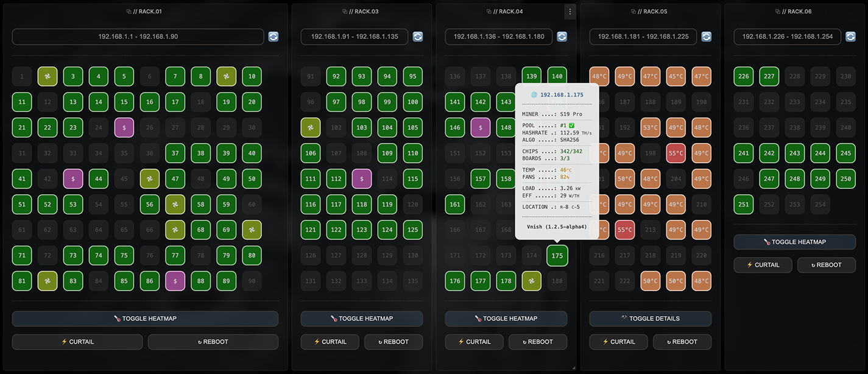This screenshot has height=374, width=868.
Task: Open the three-dot menu on RACK.04
Action: [570, 12]
